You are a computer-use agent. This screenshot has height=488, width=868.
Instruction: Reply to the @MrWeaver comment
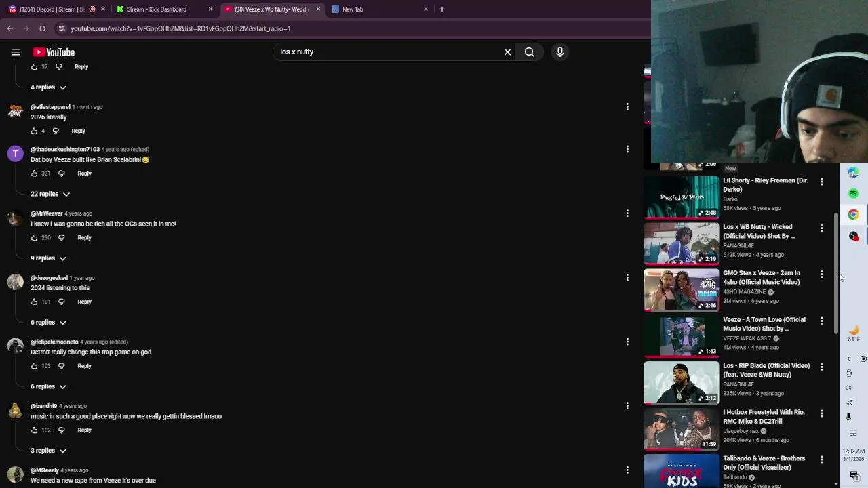(84, 238)
